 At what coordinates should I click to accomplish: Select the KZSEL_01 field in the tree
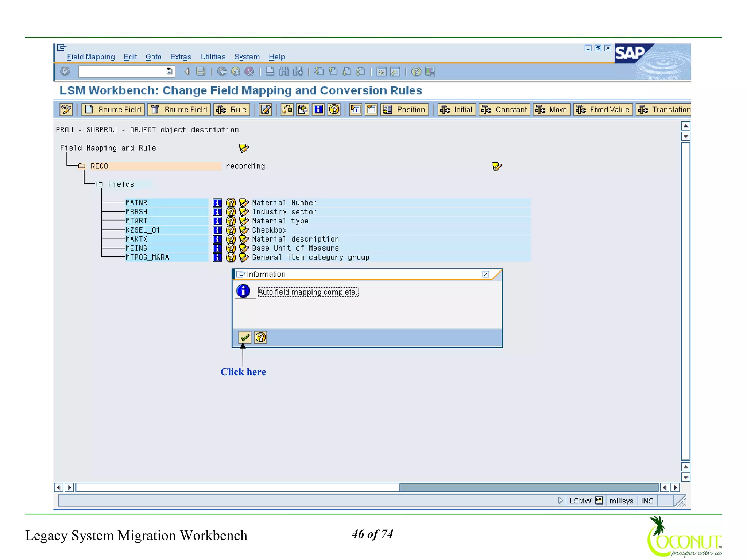point(167,230)
